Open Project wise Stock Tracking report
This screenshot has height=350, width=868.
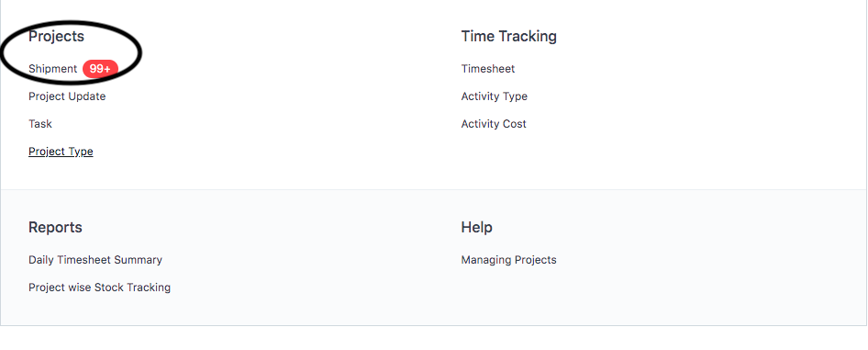[x=100, y=288]
